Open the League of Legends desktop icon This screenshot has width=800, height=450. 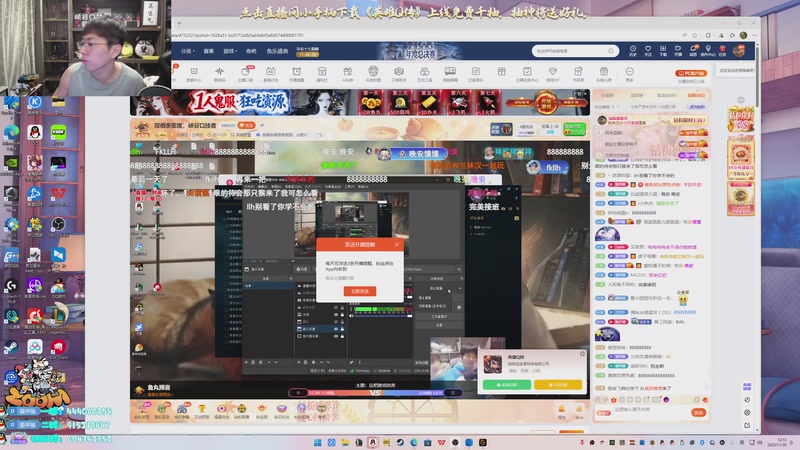click(58, 320)
